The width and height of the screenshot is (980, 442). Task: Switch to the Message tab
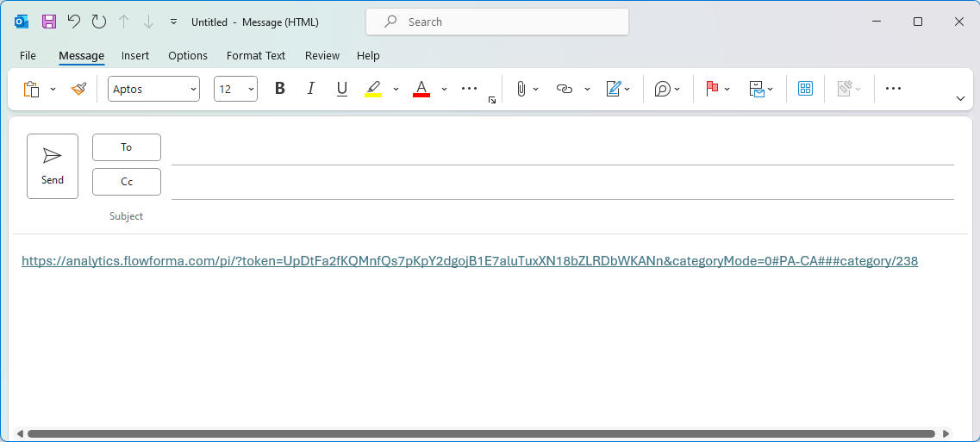pos(81,56)
